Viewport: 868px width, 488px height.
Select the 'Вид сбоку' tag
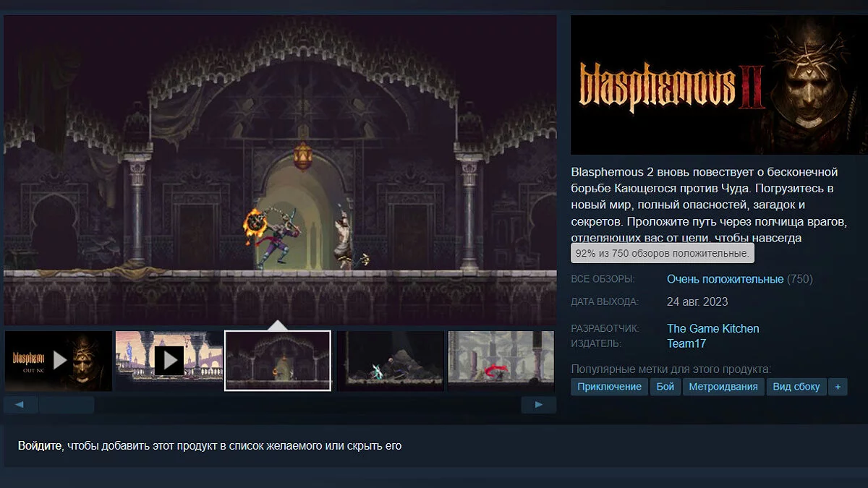796,387
